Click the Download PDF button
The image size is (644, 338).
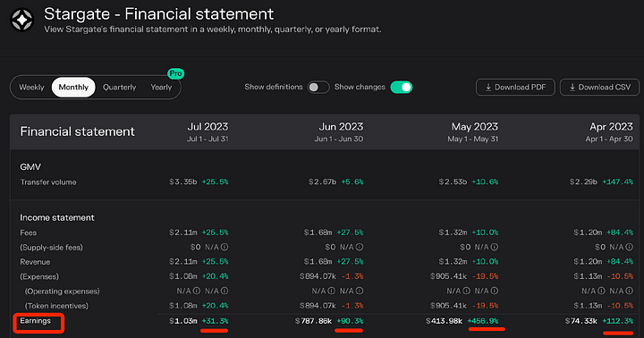(x=515, y=87)
